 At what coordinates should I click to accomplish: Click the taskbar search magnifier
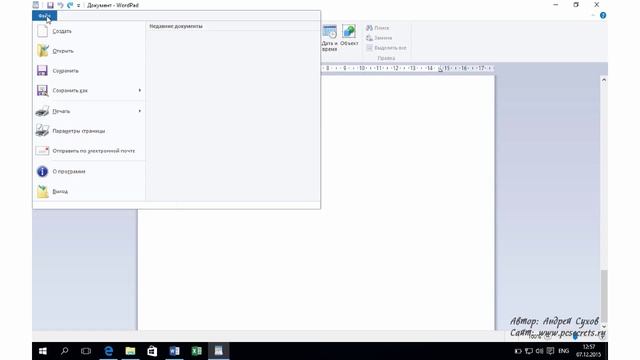64,351
